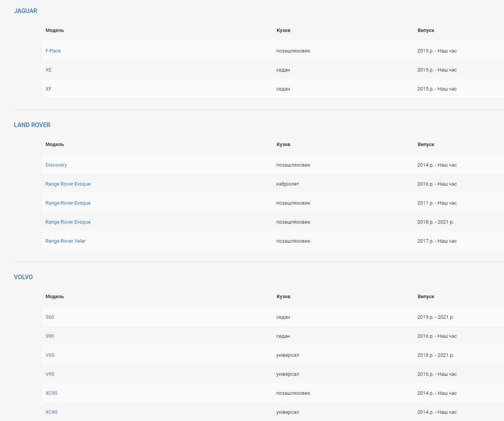Select the S90 седан body cell

click(x=283, y=336)
